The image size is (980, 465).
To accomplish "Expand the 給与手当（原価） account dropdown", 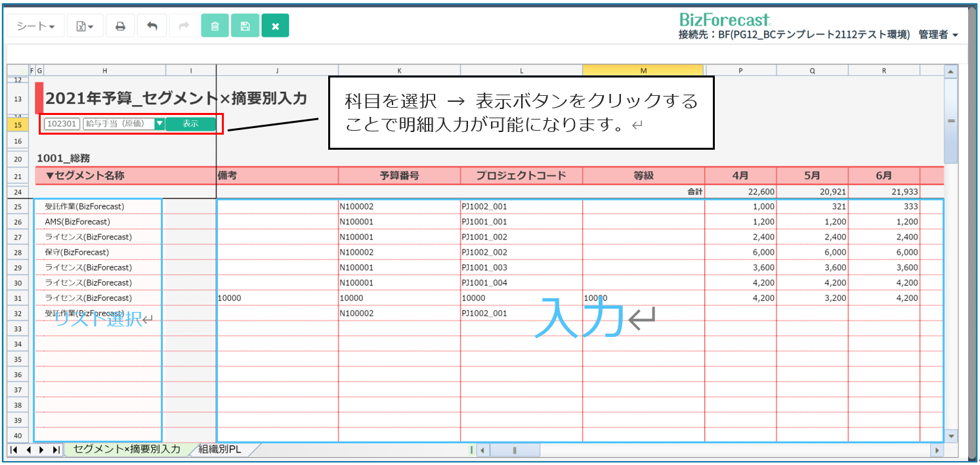I will (159, 123).
